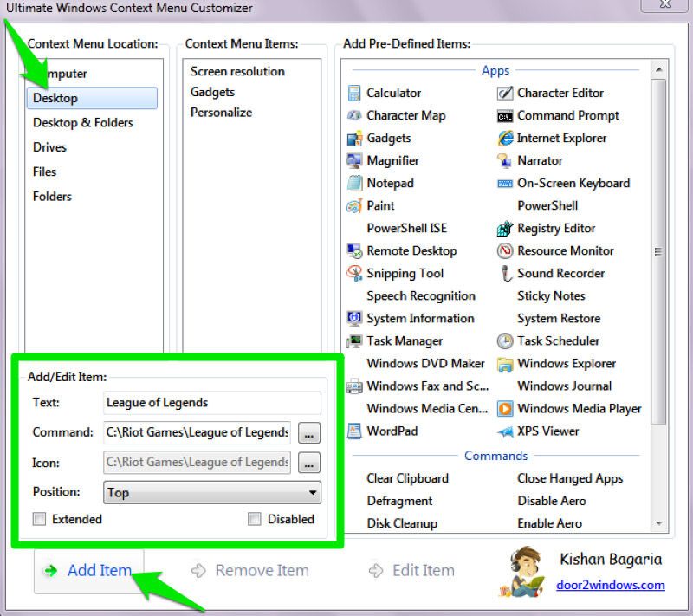Select Drives in Context Menu Location

click(50, 147)
